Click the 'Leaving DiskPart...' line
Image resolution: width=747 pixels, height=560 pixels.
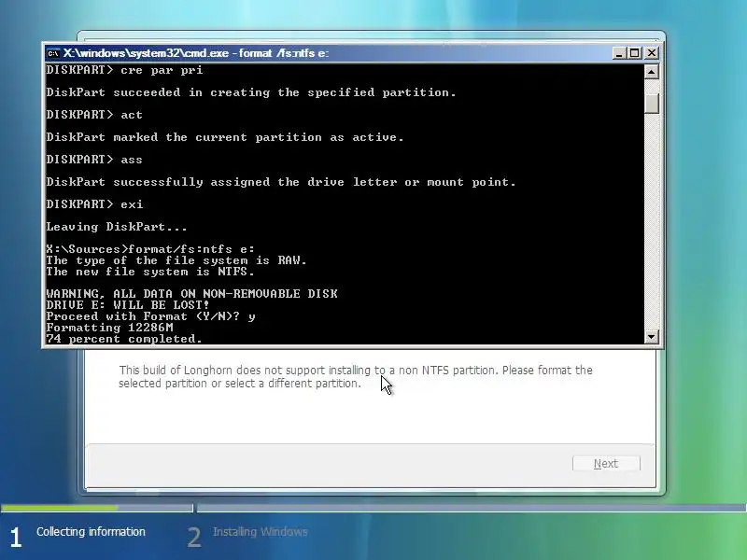click(117, 227)
